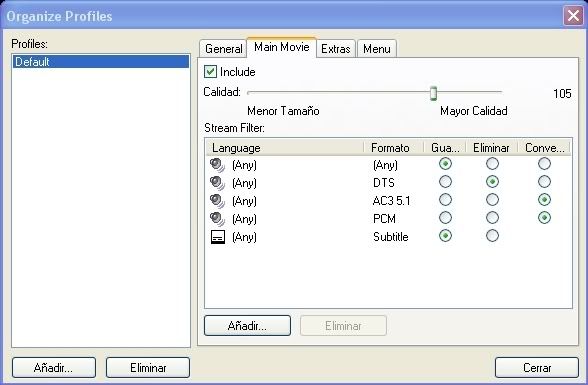Select Guardar radio for the AC3 5.1 row
The width and height of the screenshot is (588, 385).
click(x=445, y=200)
